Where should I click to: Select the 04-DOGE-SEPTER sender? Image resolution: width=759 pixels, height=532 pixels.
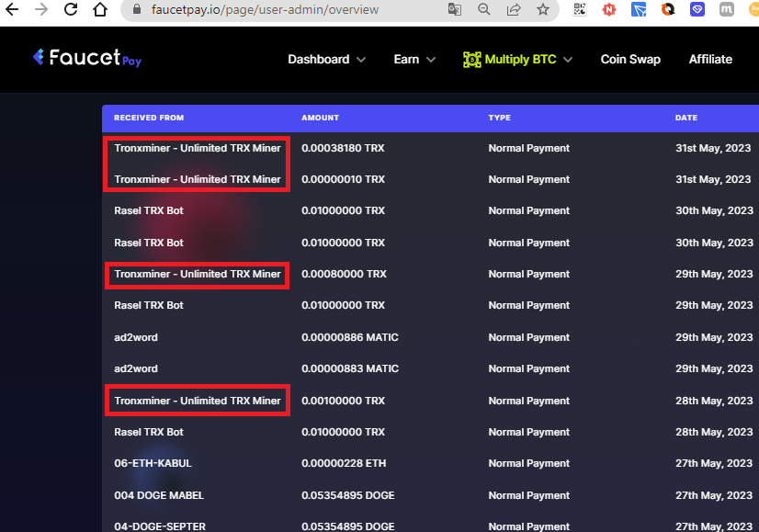coord(160,526)
